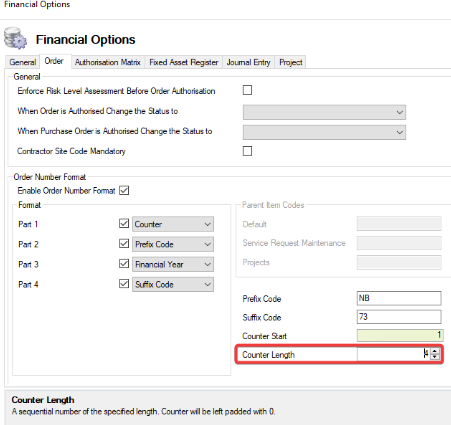Open the Part 1 Counter dropdown
This screenshot has height=425, width=451.
(x=173, y=224)
